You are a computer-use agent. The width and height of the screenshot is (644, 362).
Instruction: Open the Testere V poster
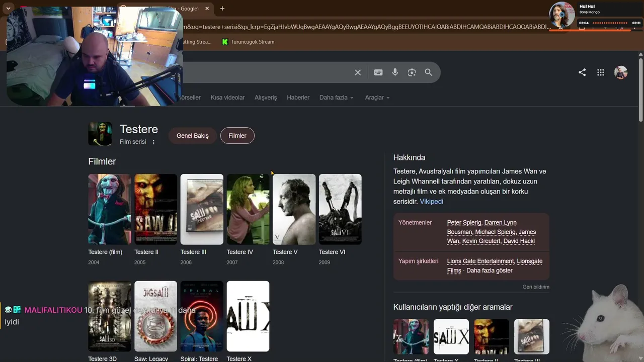coord(294,209)
